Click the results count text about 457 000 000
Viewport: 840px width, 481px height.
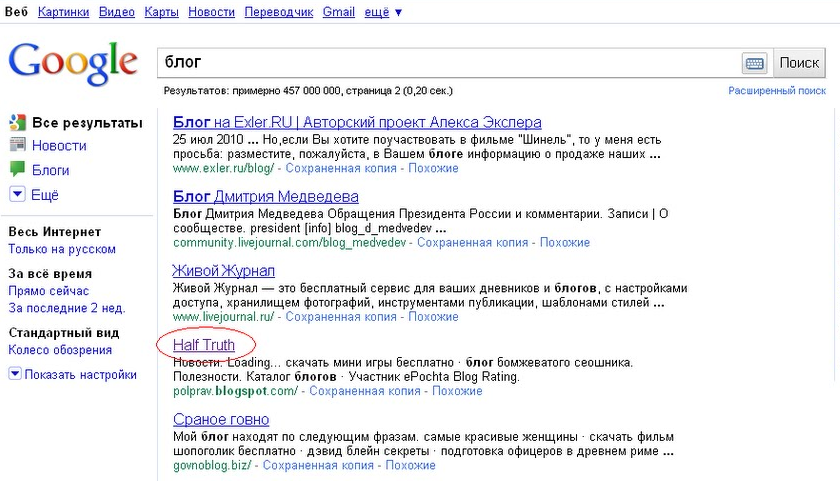(x=308, y=91)
